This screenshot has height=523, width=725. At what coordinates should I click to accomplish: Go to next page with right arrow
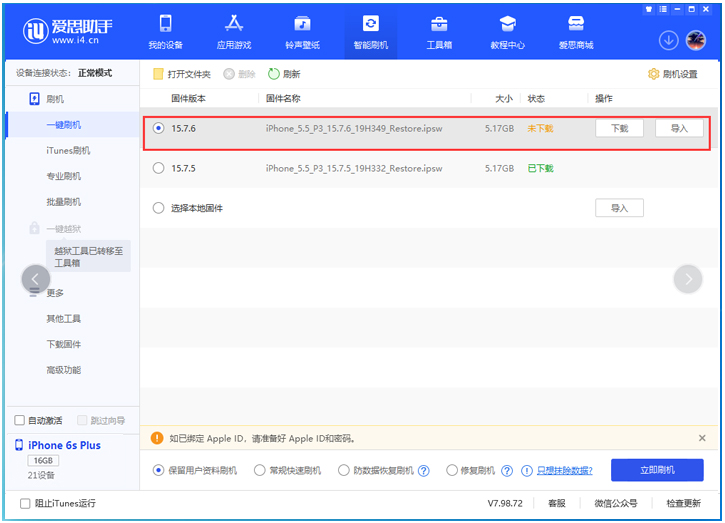[688, 279]
